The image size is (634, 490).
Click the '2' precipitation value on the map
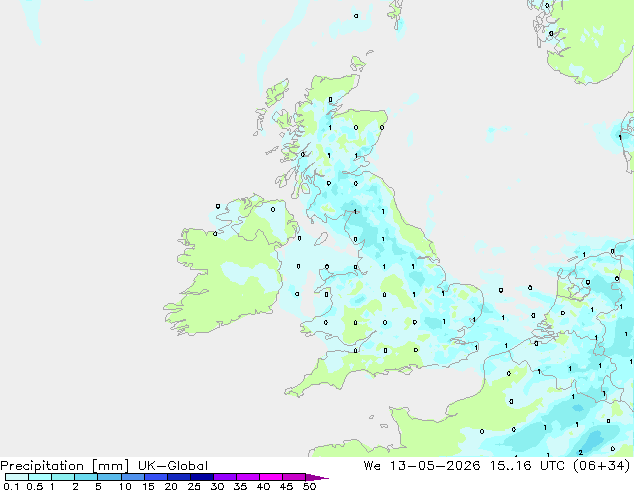point(581,452)
